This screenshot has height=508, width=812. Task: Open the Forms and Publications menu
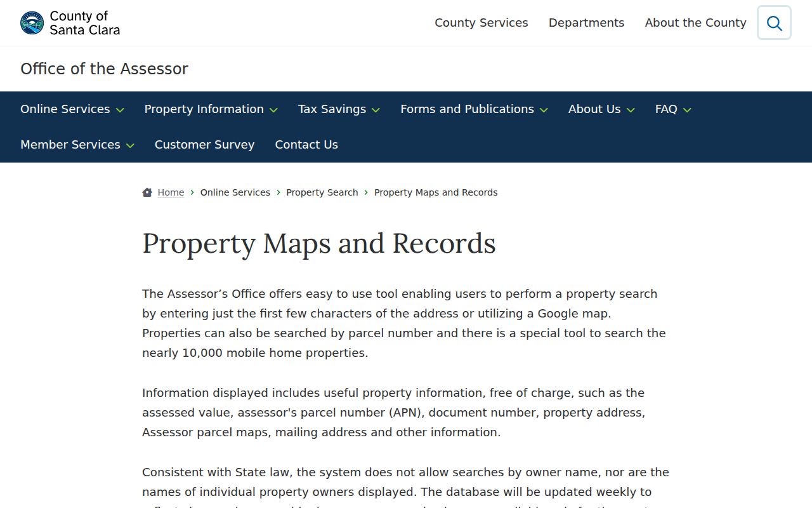(467, 109)
